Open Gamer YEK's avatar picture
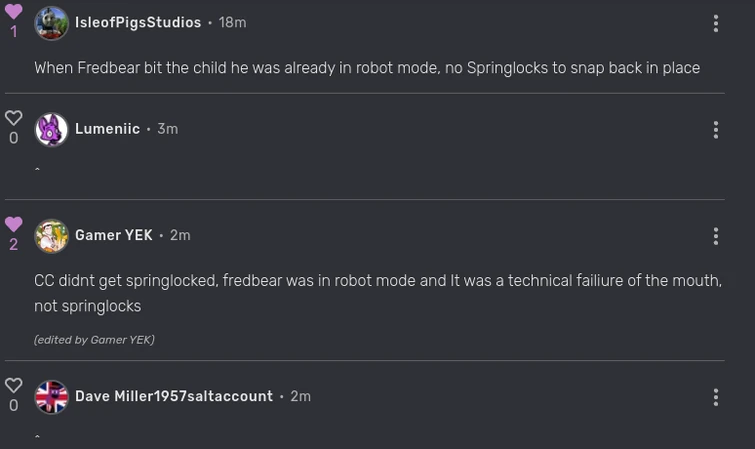Screen dimensions: 755x449 tap(51, 236)
